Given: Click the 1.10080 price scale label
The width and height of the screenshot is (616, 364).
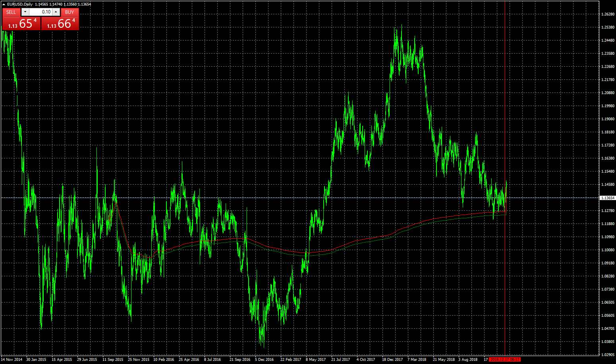Looking at the screenshot, I should [608, 250].
